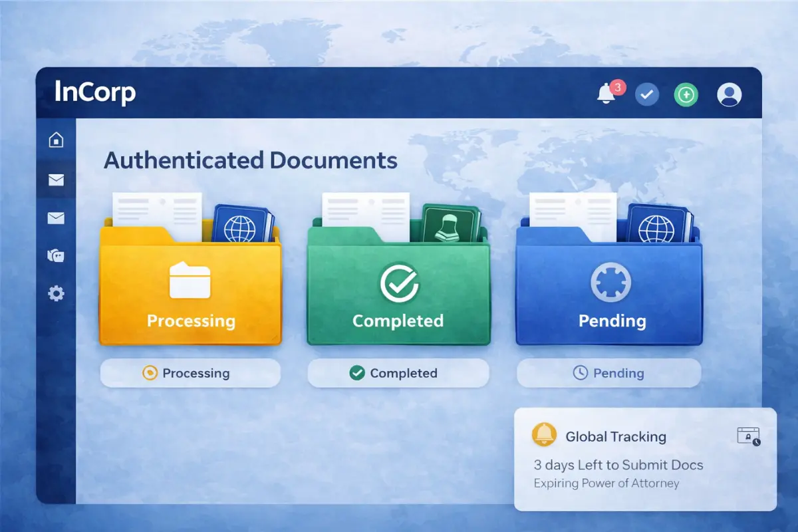Select the Authenticated Documents heading
The height and width of the screenshot is (532, 798).
250,160
